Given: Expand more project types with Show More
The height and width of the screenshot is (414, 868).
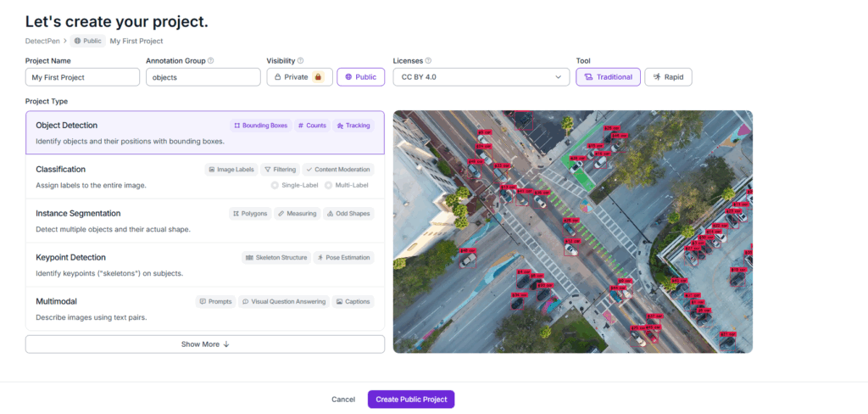Looking at the screenshot, I should [x=204, y=344].
